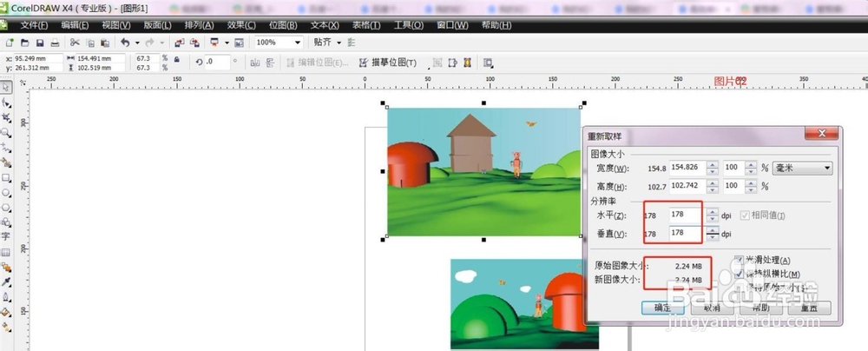
Task: Paste clipboard contents with the Paste icon
Action: pos(105,43)
